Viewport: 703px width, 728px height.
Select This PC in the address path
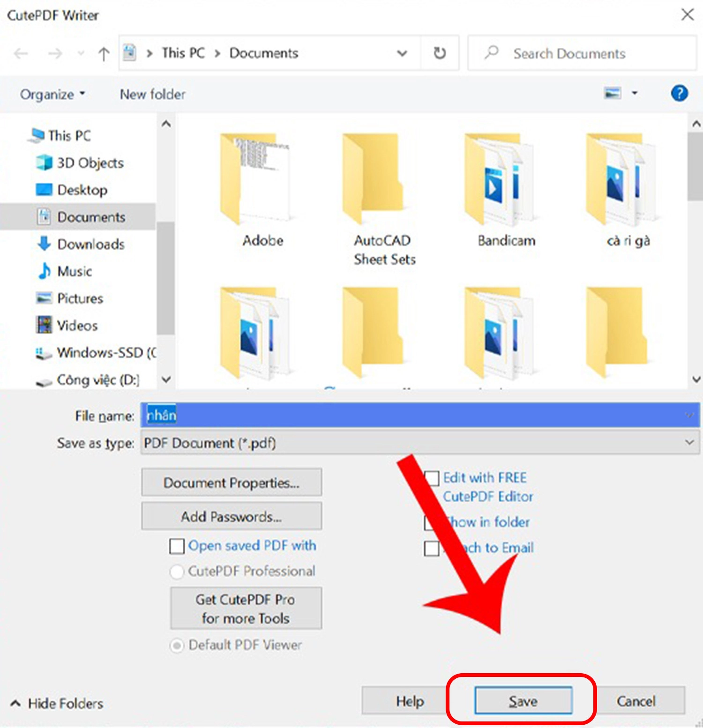pos(183,53)
